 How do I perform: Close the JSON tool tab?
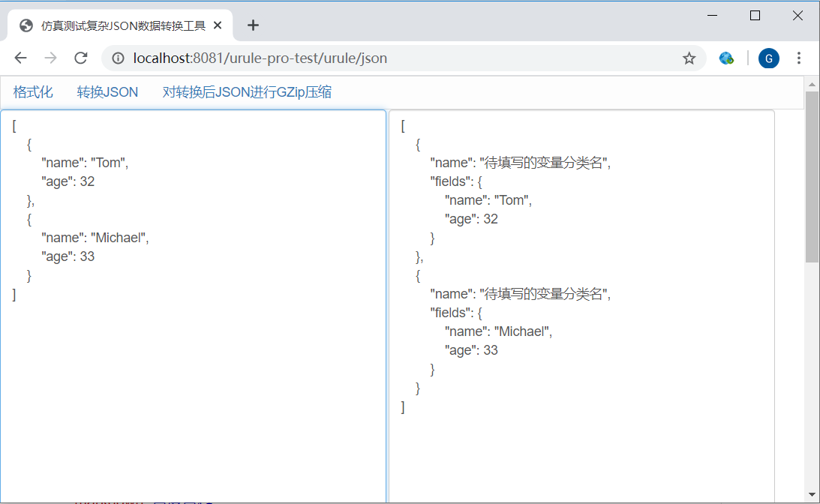tap(218, 25)
